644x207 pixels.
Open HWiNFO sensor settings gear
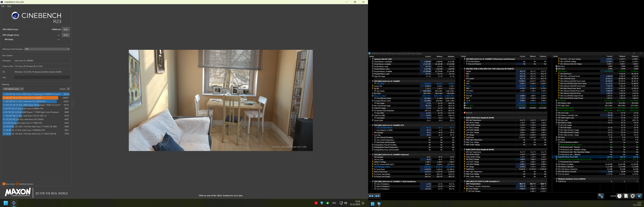[633, 196]
